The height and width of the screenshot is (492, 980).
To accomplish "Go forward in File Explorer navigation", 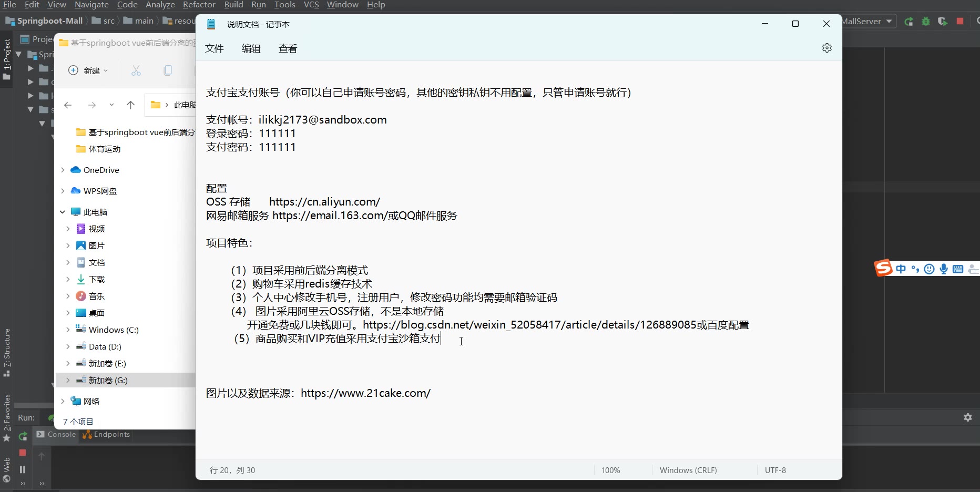I will [x=92, y=105].
